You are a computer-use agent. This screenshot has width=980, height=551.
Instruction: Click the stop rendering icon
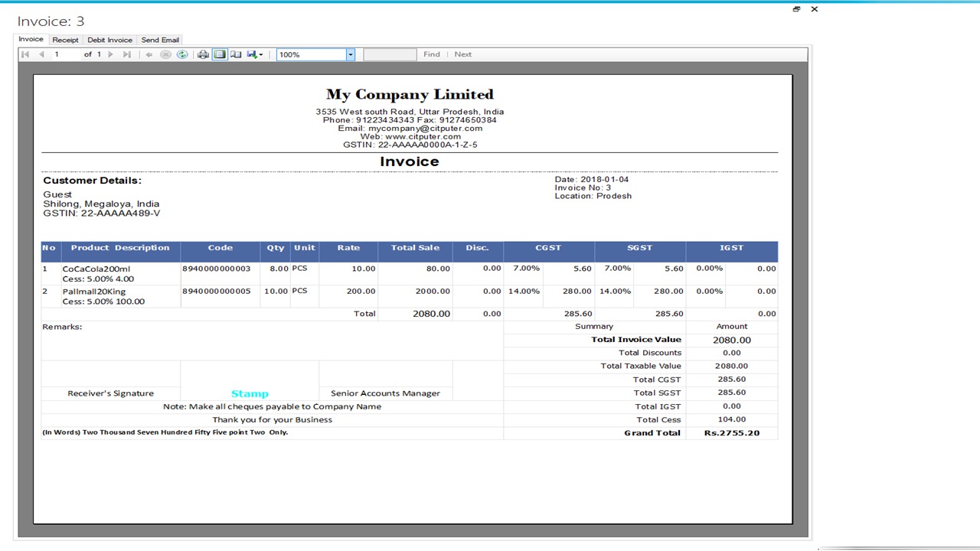click(165, 54)
